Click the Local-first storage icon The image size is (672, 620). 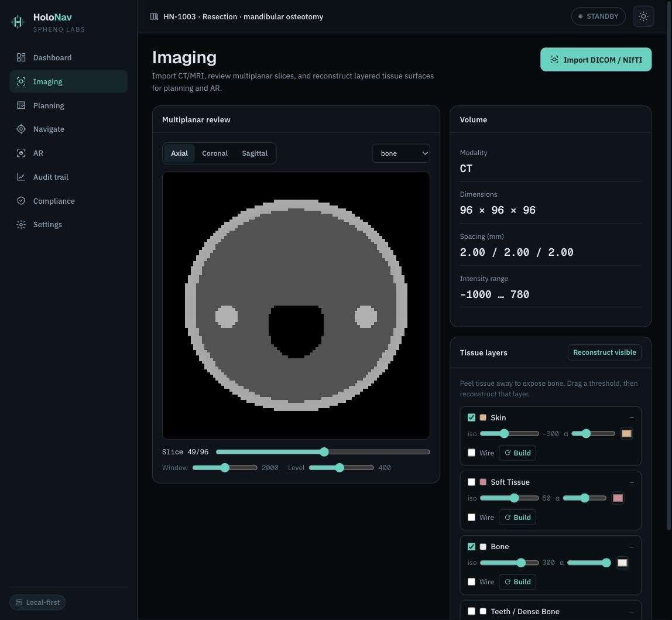[19, 602]
